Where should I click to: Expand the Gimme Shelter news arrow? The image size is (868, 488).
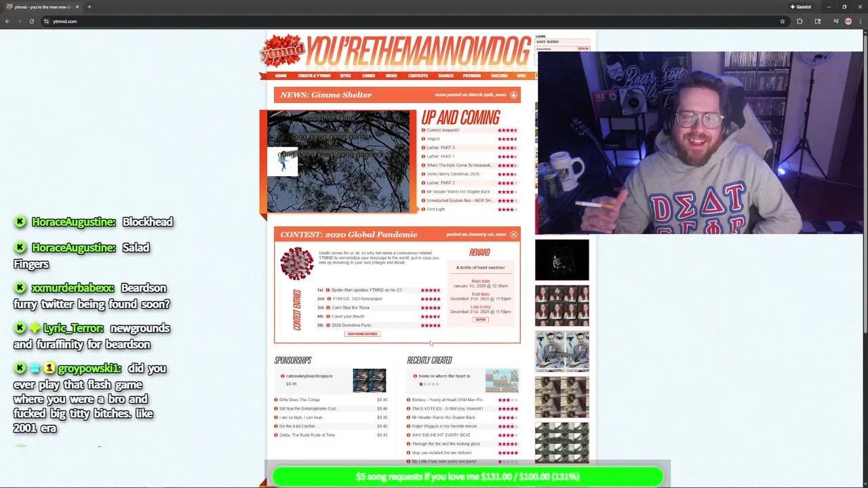[x=513, y=95]
